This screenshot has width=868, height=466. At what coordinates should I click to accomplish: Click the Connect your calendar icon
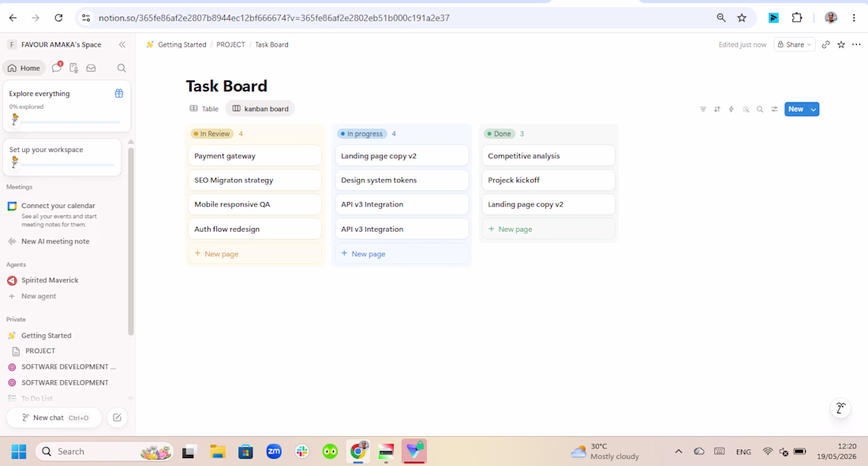12,206
